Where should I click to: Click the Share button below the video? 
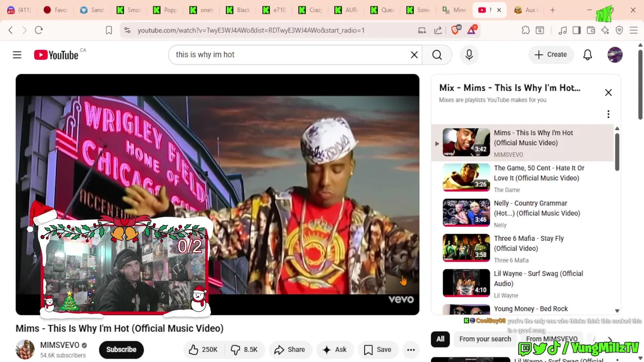pos(289,349)
